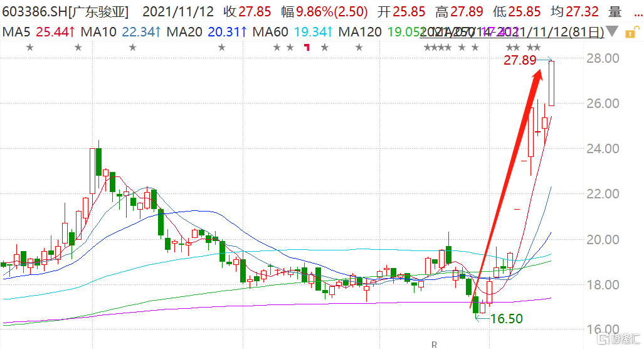This screenshot has width=644, height=349.
Task: Click the low price 低25.85
Action: pyautogui.click(x=517, y=11)
